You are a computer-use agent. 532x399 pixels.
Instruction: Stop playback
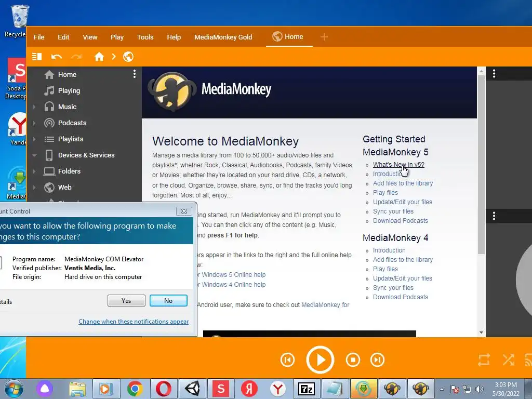(353, 360)
